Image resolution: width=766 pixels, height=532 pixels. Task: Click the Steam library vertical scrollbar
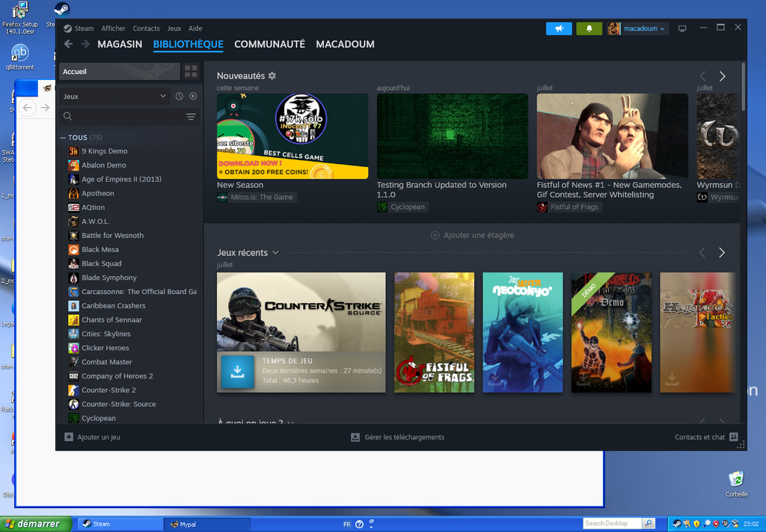(x=743, y=87)
